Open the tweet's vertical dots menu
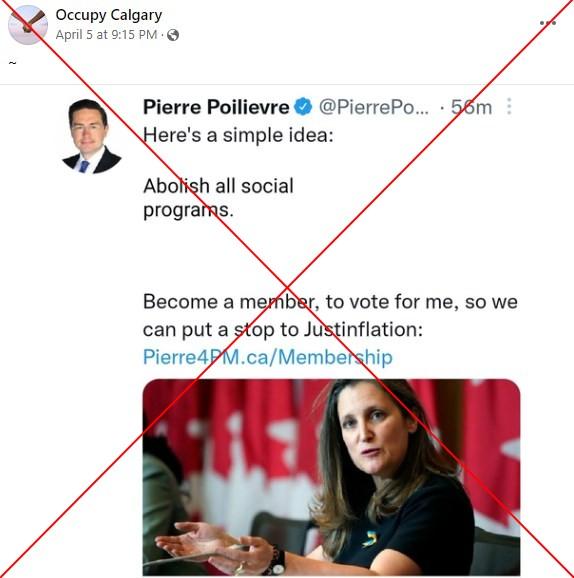 point(509,107)
